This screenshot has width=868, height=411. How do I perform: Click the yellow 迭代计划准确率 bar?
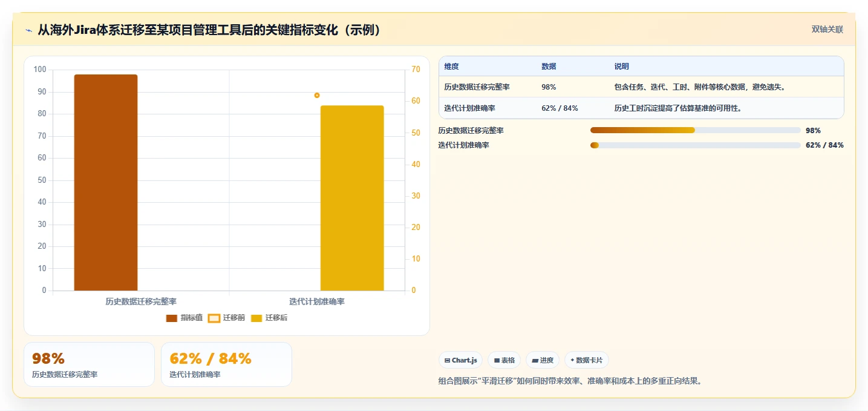pyautogui.click(x=352, y=198)
